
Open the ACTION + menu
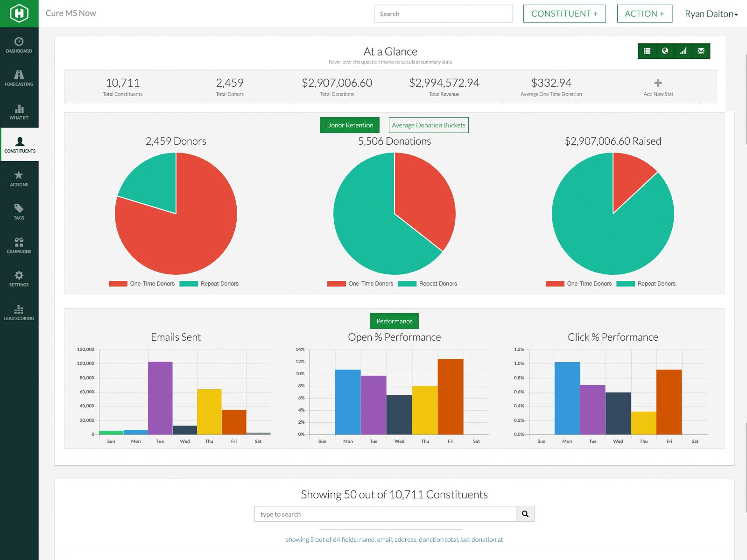pos(644,14)
